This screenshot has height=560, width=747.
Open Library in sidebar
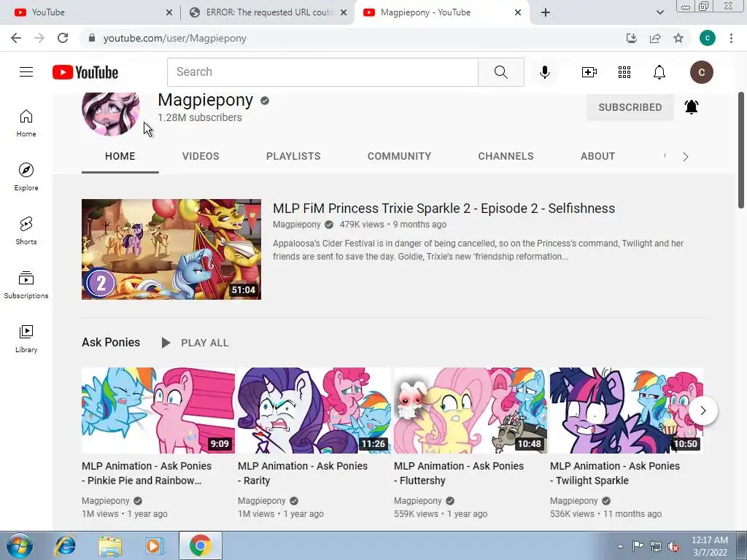[x=26, y=338]
